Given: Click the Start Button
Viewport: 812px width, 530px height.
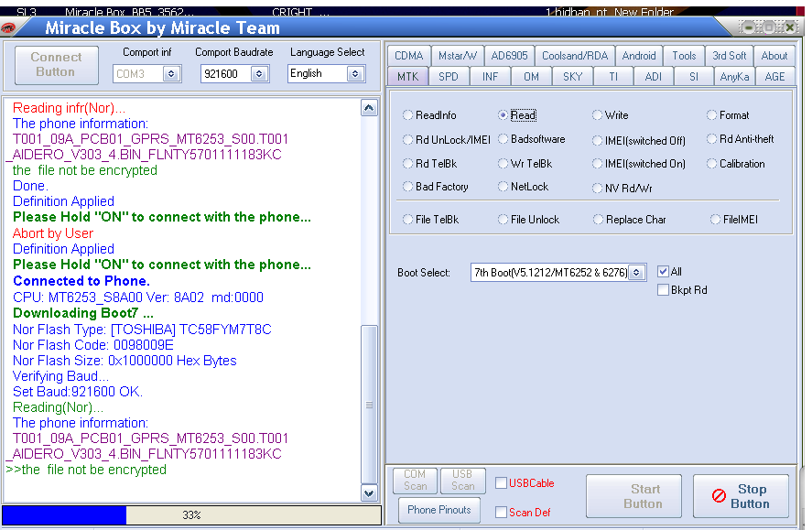Looking at the screenshot, I should pyautogui.click(x=633, y=496).
